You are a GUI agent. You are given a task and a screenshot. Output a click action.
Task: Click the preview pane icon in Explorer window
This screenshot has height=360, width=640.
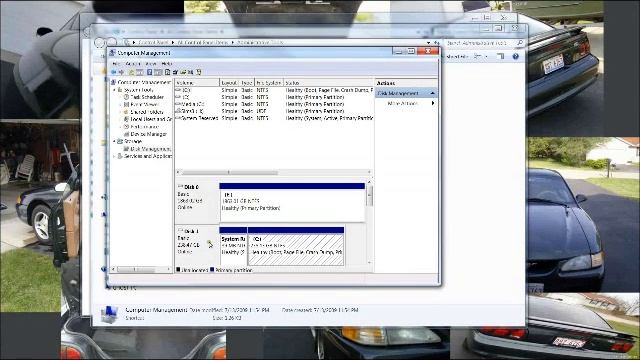click(x=501, y=56)
